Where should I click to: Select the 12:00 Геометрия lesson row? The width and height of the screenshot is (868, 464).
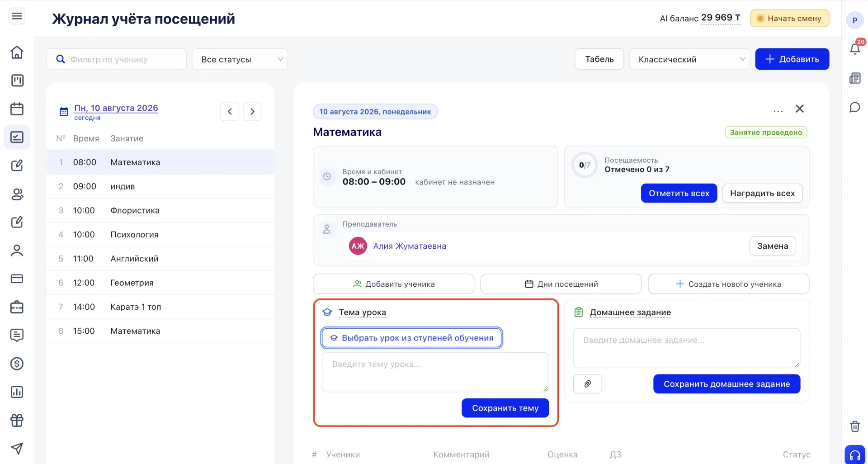[x=160, y=283]
